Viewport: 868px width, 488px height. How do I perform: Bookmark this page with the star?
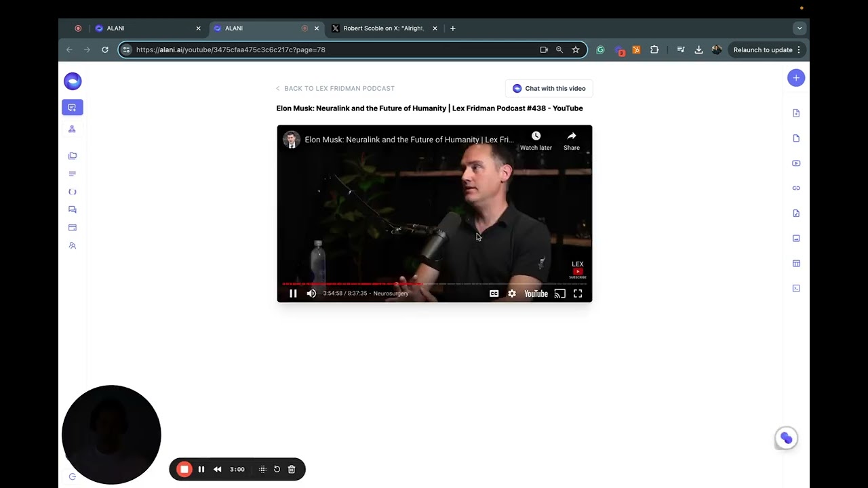pos(576,49)
